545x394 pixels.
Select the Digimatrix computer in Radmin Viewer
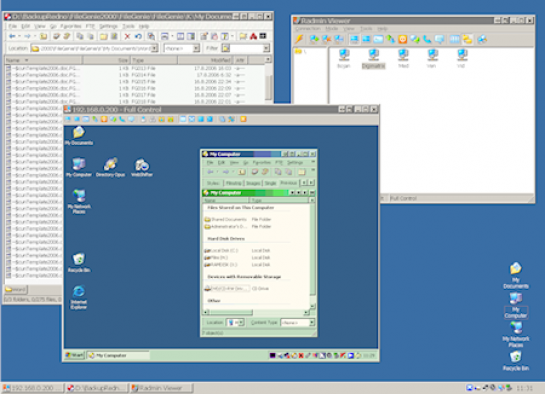373,58
